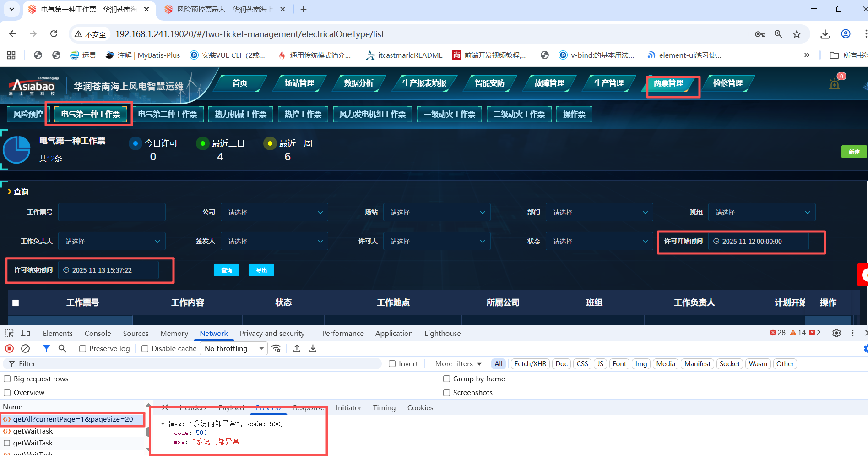Check the Disable cache option
868x456 pixels.
[145, 349]
